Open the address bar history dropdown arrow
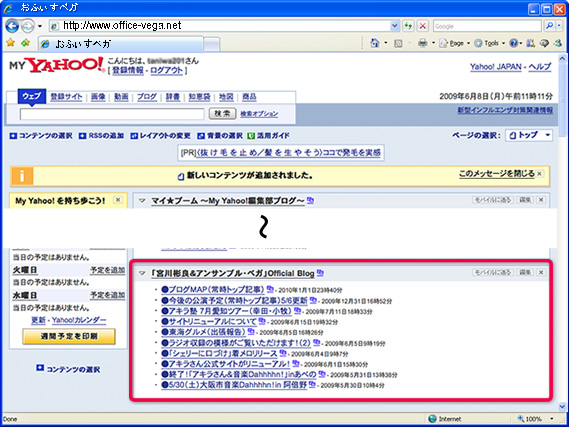This screenshot has height=427, width=569. tap(395, 26)
